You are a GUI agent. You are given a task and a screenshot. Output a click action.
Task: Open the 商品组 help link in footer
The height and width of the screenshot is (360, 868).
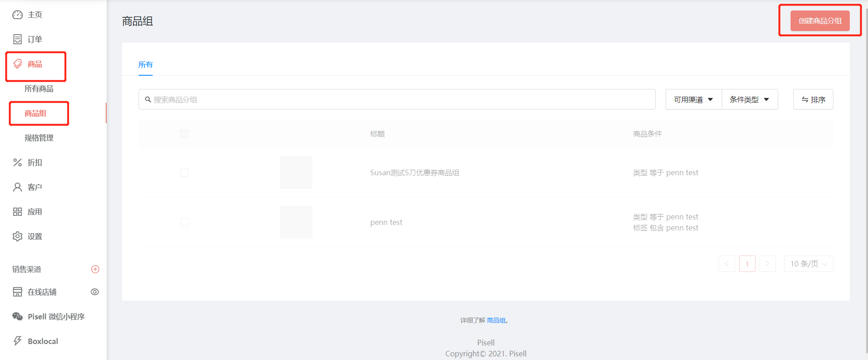496,320
